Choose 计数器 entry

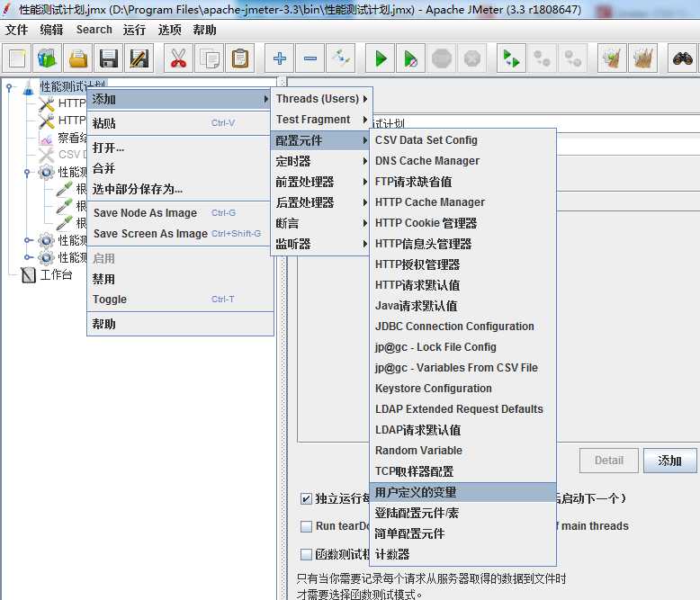click(x=463, y=554)
